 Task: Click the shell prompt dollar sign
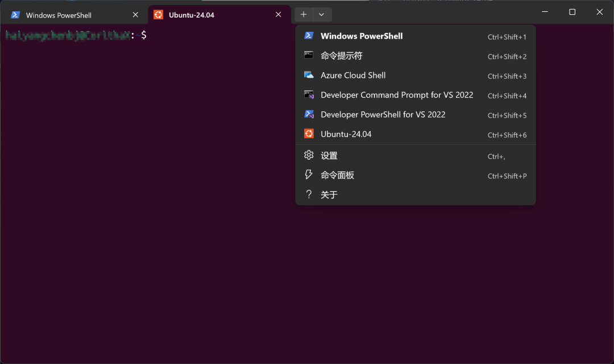144,35
